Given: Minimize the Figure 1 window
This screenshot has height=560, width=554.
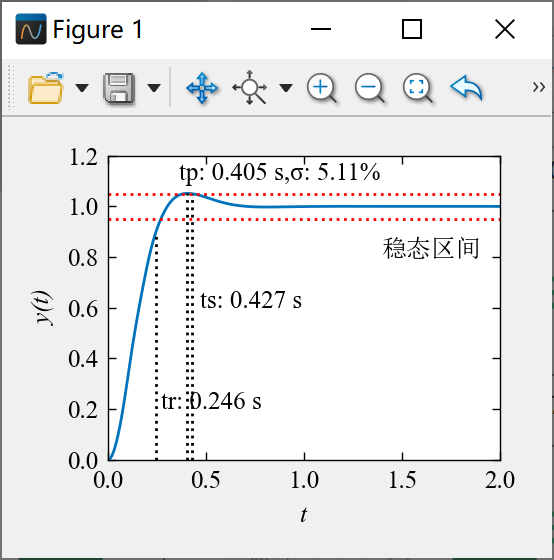Looking at the screenshot, I should point(321,29).
